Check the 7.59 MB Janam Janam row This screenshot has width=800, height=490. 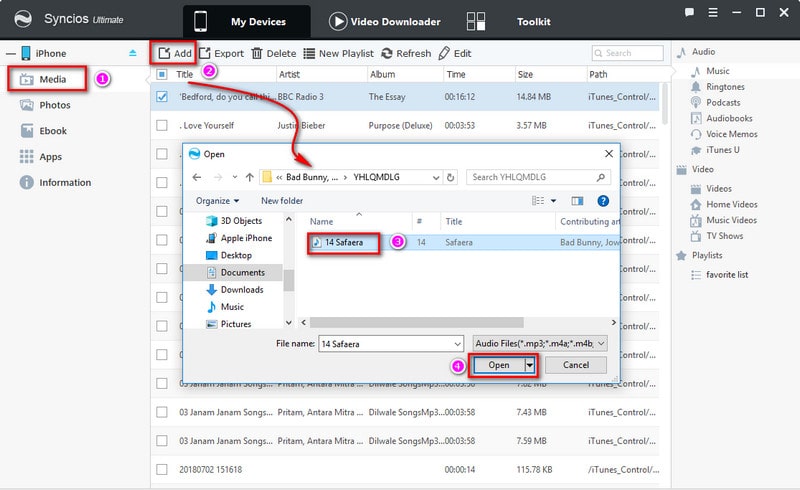[x=162, y=440]
